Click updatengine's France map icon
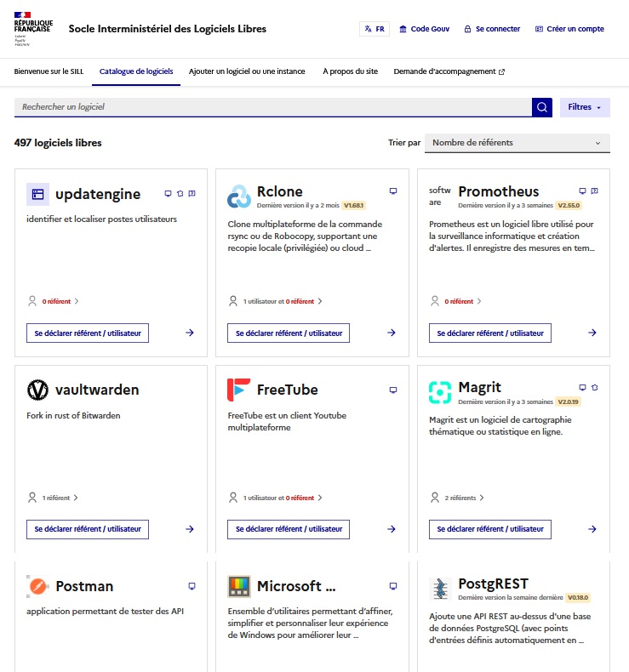Viewport: 629px width, 672px height. click(180, 194)
